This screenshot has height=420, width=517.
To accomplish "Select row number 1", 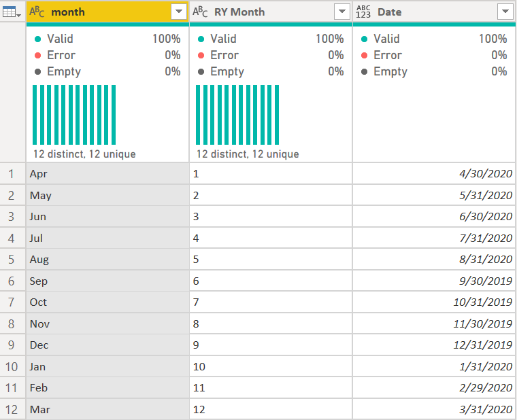I will click(12, 173).
